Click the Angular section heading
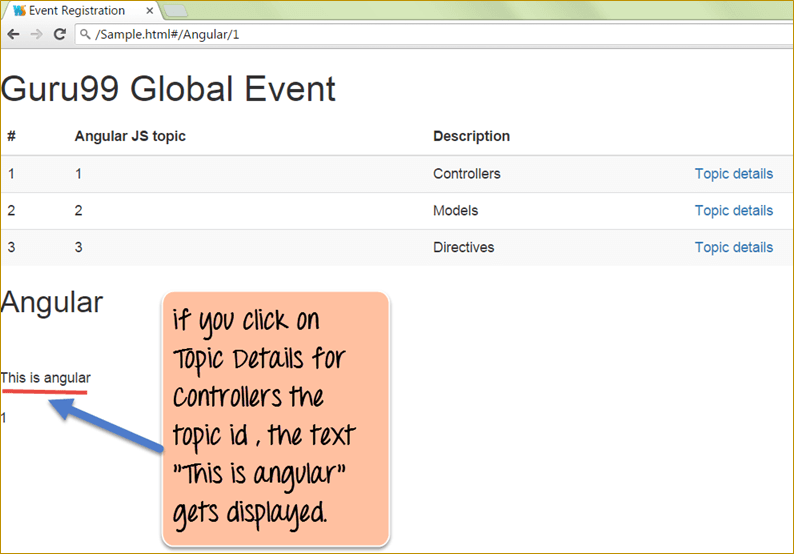This screenshot has width=794, height=554. [x=52, y=302]
